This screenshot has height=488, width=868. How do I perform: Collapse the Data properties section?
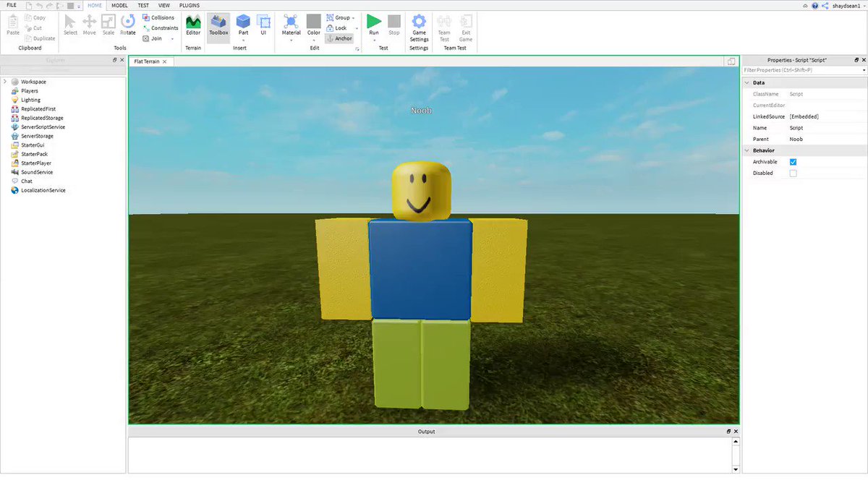pos(748,82)
